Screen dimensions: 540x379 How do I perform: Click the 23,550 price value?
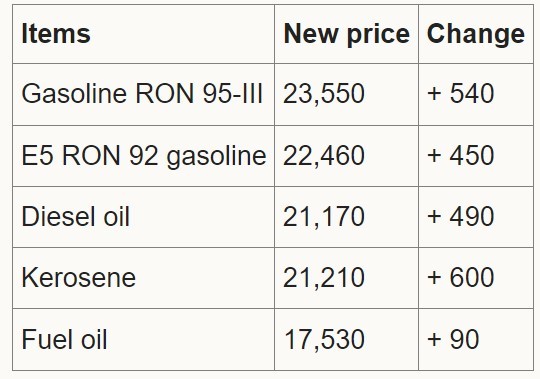click(x=324, y=94)
